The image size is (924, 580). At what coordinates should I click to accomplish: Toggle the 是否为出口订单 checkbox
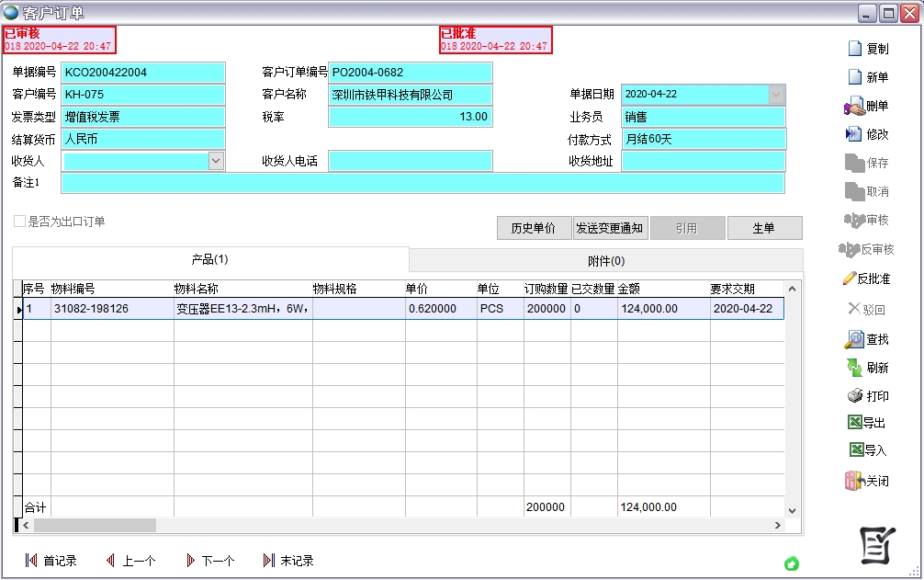coord(19,222)
